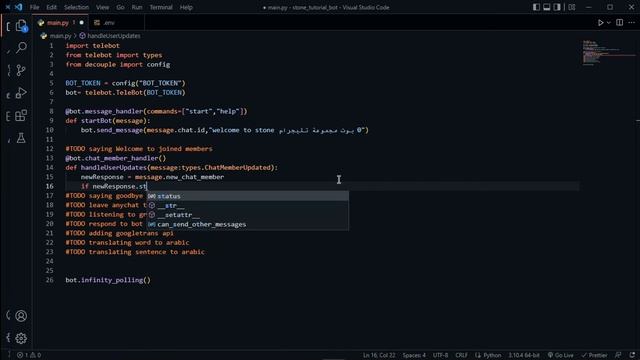640x360 pixels.
Task: Click 'from decouple import config' line
Action: 118,64
